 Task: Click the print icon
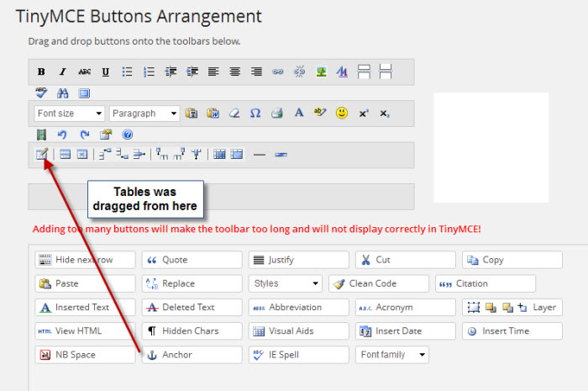(277, 113)
